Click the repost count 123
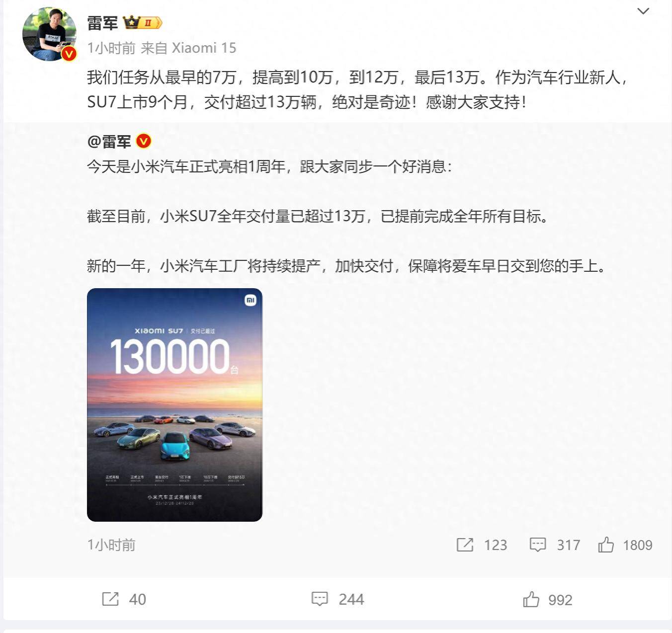The image size is (672, 633). (x=496, y=545)
